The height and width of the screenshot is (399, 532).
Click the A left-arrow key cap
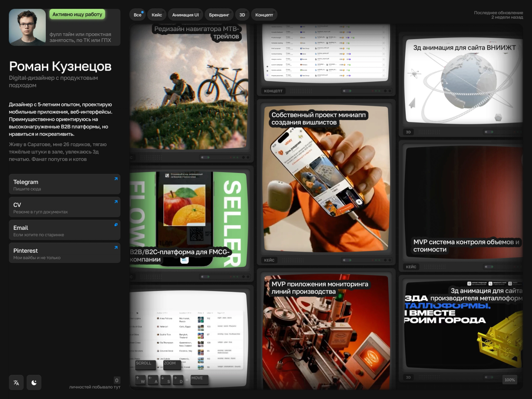click(153, 380)
